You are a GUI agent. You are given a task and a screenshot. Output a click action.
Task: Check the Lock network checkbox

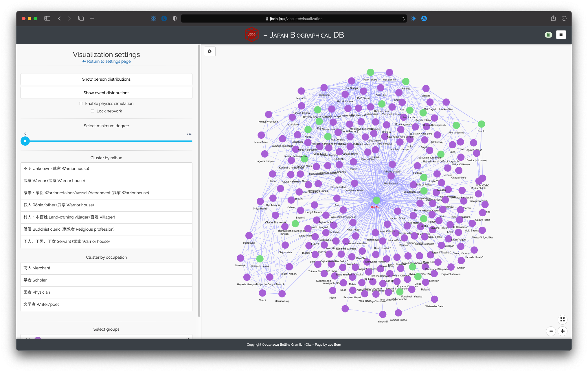pyautogui.click(x=93, y=111)
